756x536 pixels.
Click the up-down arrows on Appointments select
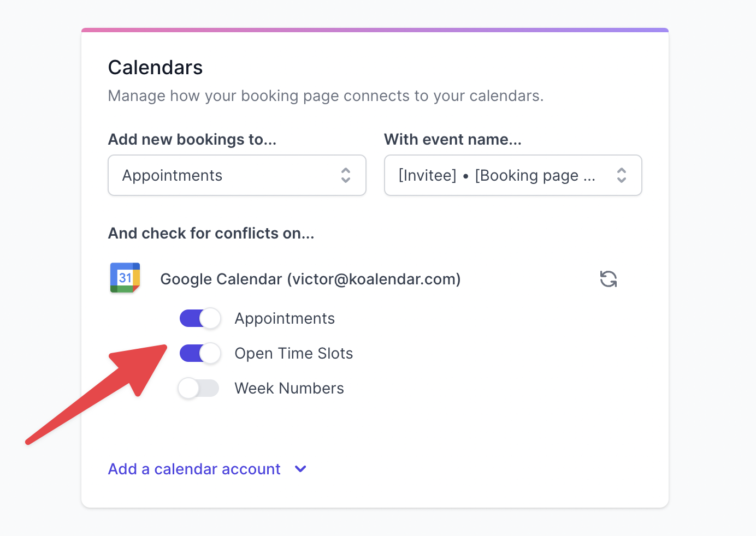click(346, 175)
